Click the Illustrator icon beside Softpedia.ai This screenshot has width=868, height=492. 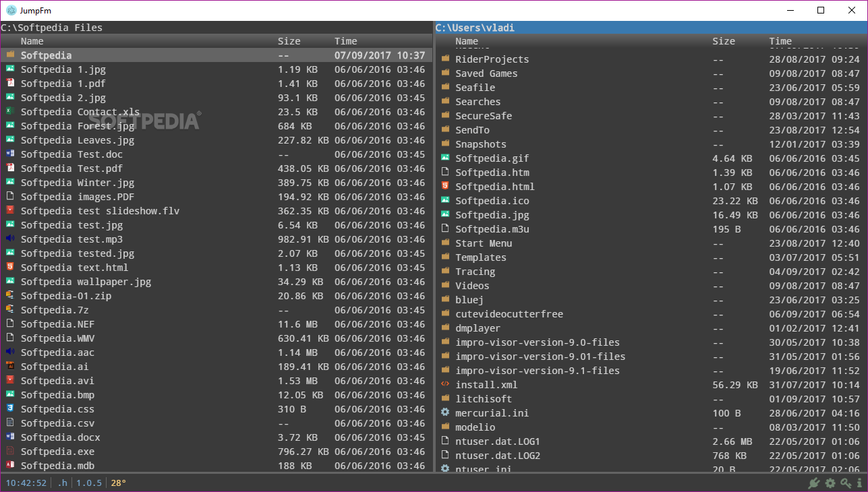[10, 366]
